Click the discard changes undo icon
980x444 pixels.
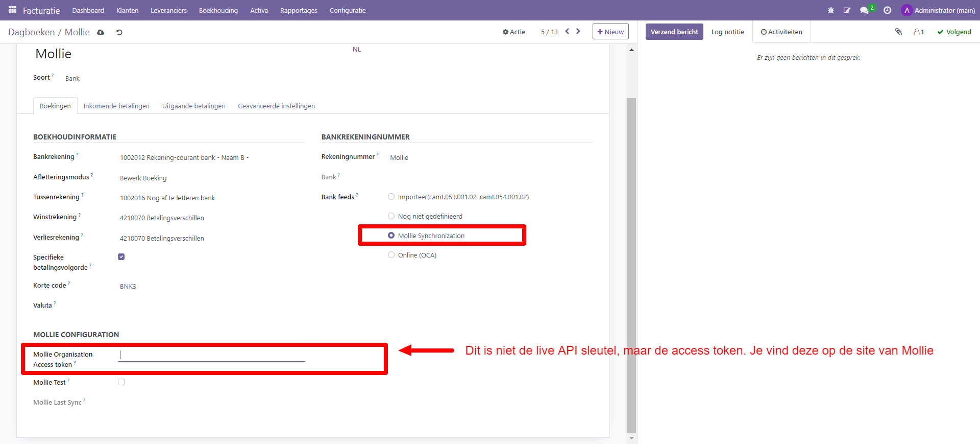click(x=119, y=32)
